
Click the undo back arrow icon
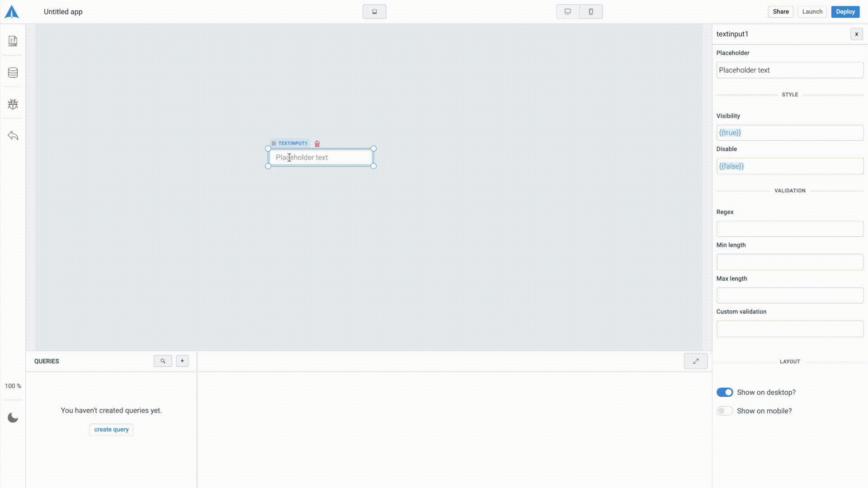(13, 136)
